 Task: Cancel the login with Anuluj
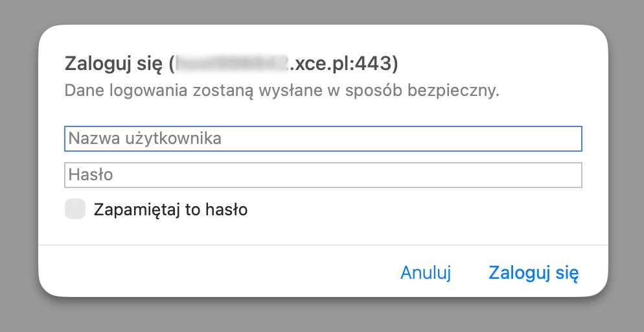[x=426, y=273]
